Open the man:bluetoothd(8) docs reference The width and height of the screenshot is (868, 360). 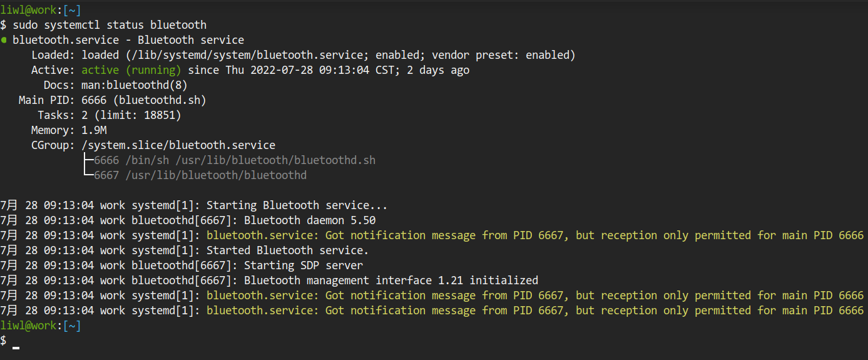point(134,85)
